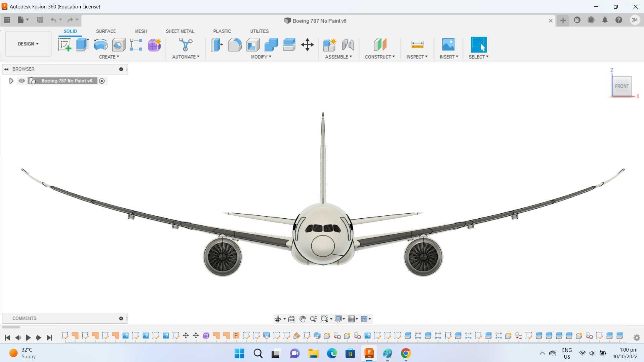Select the Revolve tool
644x362 pixels.
(x=100, y=44)
